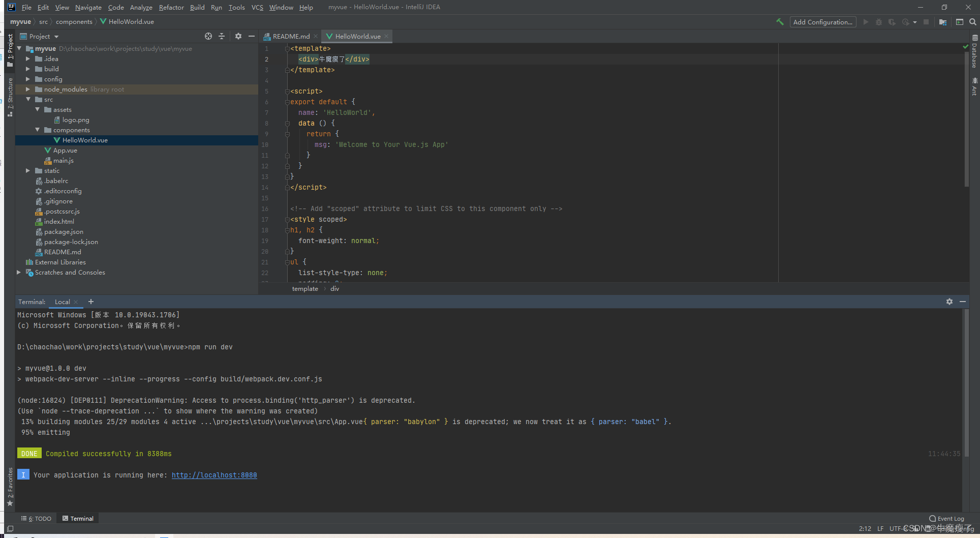Collapse the assets folder
This screenshot has width=980, height=538.
(x=37, y=110)
